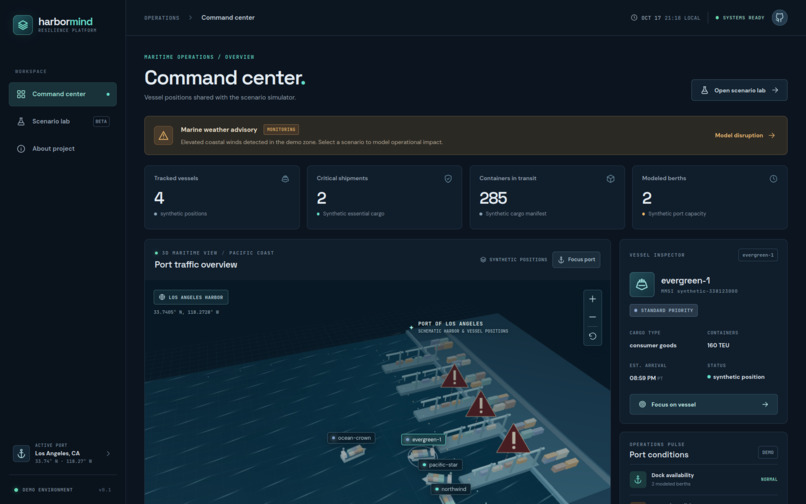This screenshot has height=504, width=806.
Task: Click the Open scenario lab button
Action: coord(739,90)
